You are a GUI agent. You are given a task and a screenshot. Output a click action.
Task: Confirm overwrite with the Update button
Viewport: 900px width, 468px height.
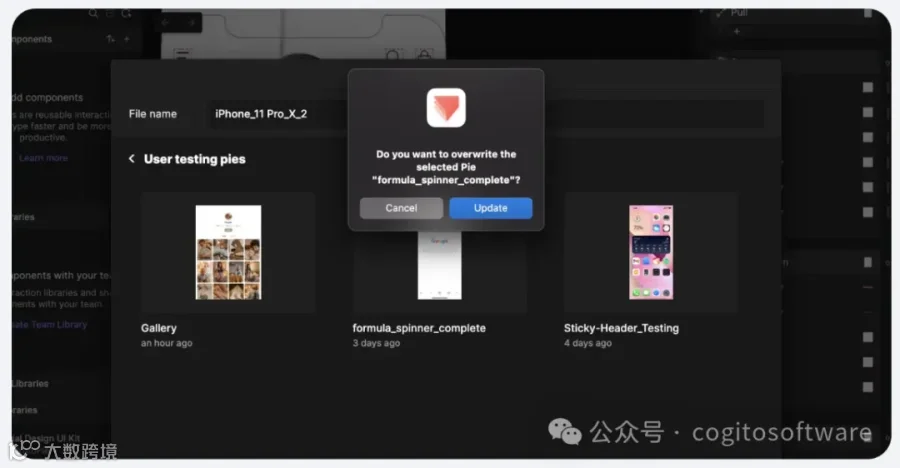[491, 208]
